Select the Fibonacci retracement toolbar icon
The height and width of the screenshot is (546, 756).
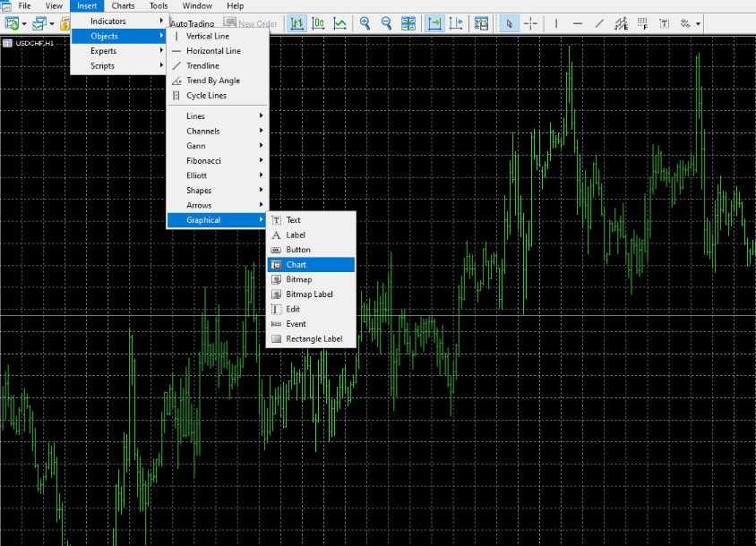642,23
